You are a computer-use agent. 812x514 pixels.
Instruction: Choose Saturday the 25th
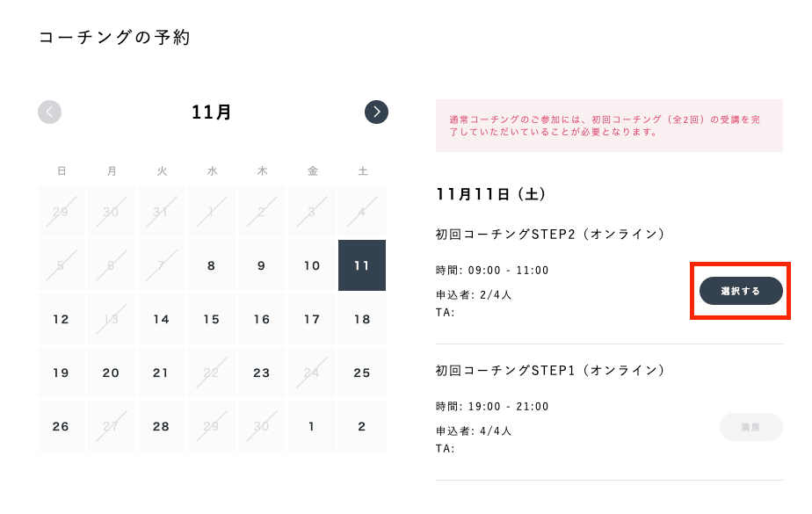362,373
